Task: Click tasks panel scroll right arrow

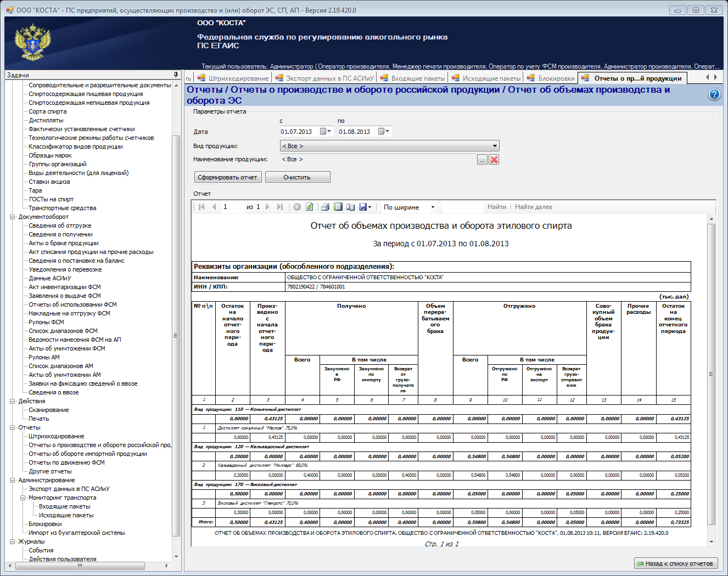Action: [x=167, y=565]
